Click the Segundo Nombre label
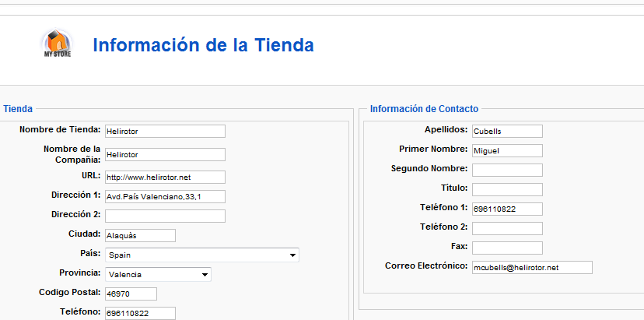This screenshot has height=320, width=644. [x=429, y=168]
